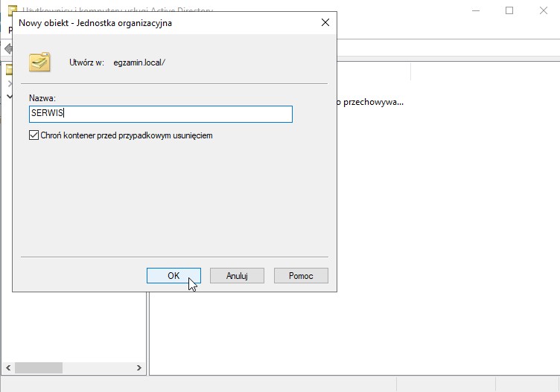The height and width of the screenshot is (392, 560).
Task: Confirm the new unit with OK
Action: pyautogui.click(x=174, y=275)
